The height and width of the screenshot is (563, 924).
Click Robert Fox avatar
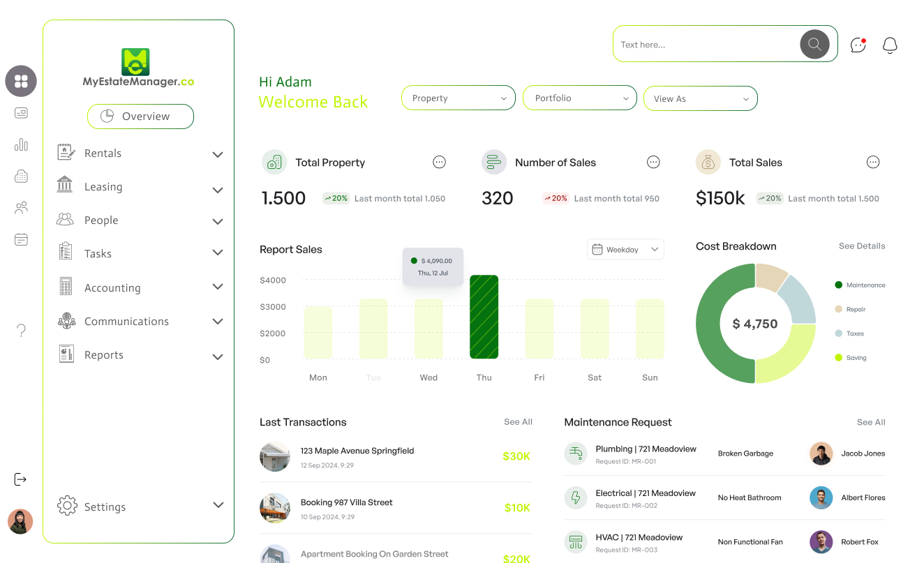pyautogui.click(x=821, y=542)
